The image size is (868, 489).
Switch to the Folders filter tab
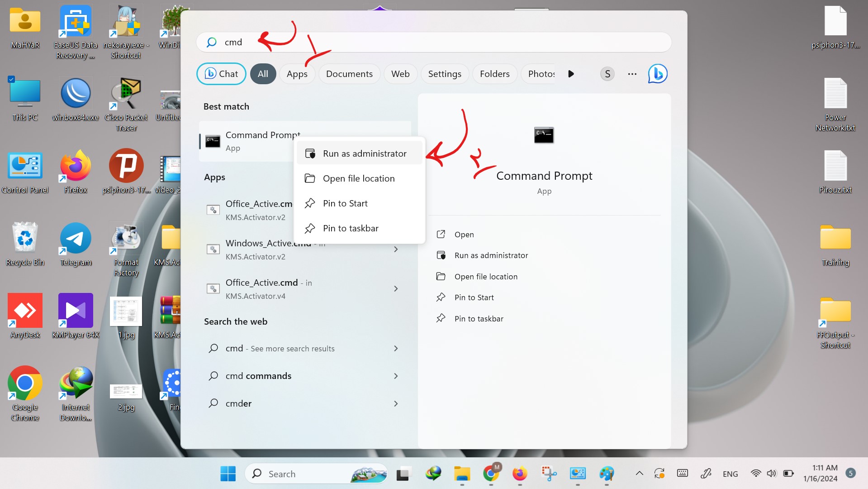point(494,74)
